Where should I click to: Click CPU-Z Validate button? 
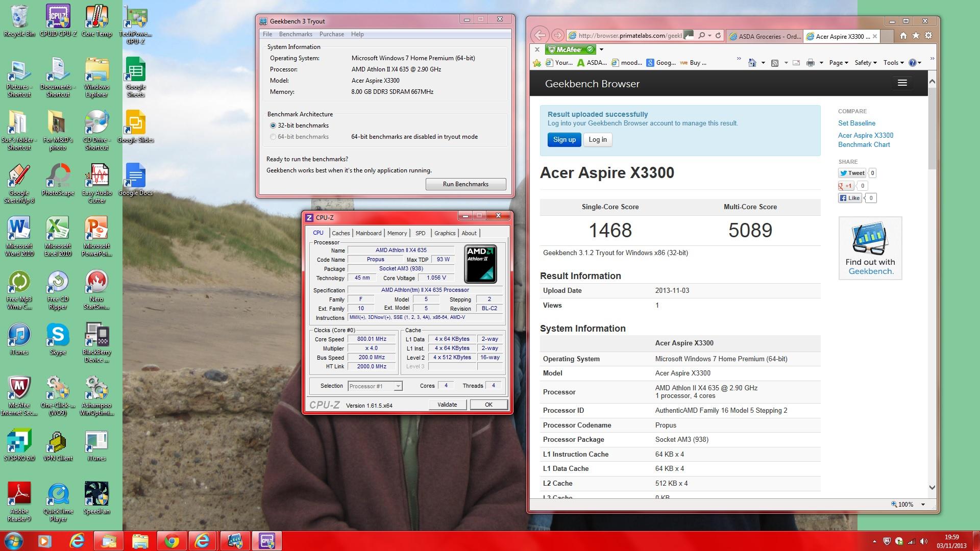pos(447,405)
